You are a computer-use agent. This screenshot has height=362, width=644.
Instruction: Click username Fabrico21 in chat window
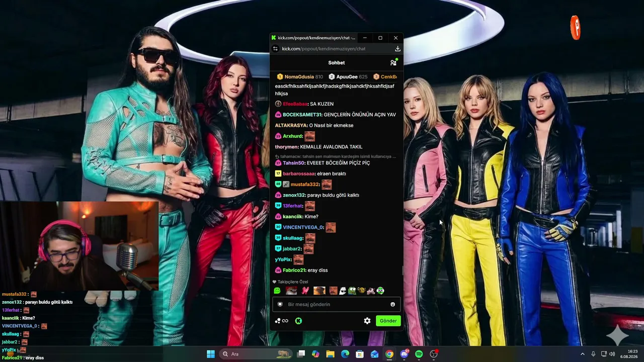(x=294, y=270)
